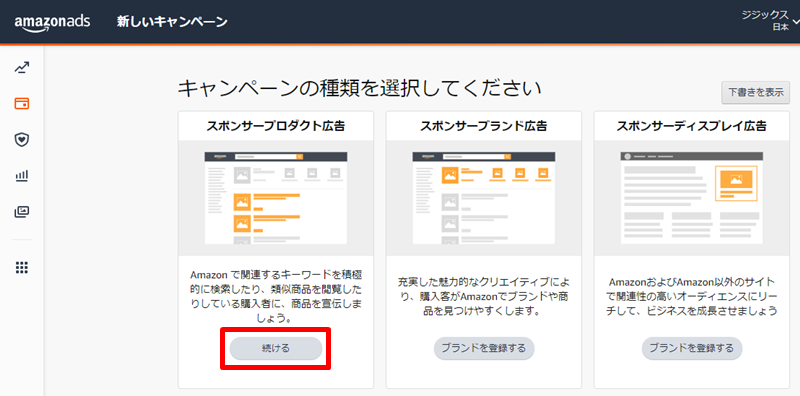This screenshot has height=396, width=800.
Task: Expand the ジジックス 日本 account dropdown
Action: coord(770,21)
